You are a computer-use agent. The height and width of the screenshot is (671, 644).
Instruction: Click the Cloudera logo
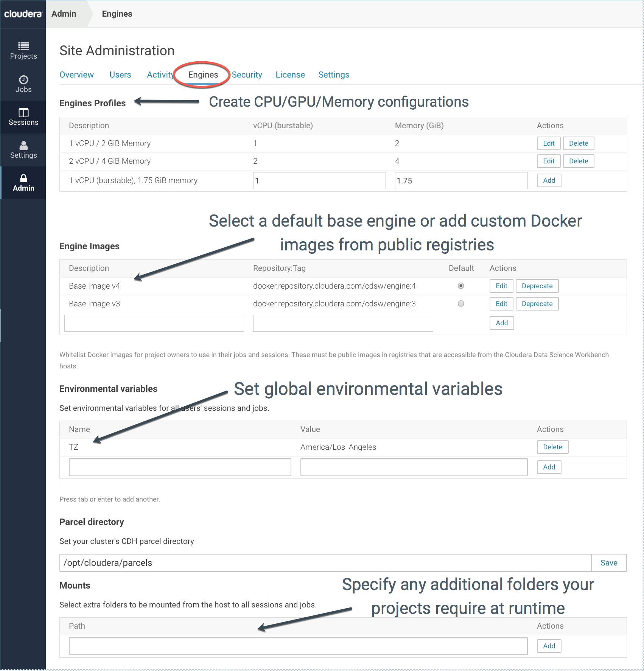(x=23, y=14)
